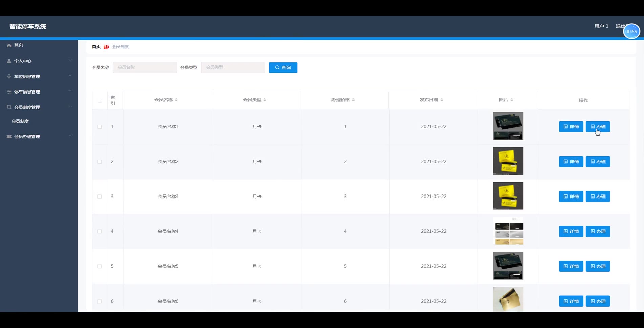Open 详情 for 会员名称6

[571, 301]
